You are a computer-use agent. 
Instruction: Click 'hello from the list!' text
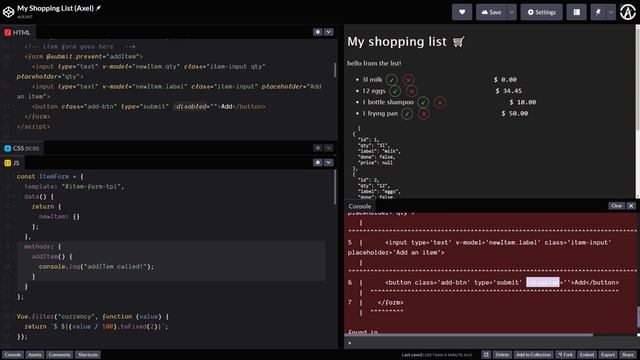[x=374, y=63]
